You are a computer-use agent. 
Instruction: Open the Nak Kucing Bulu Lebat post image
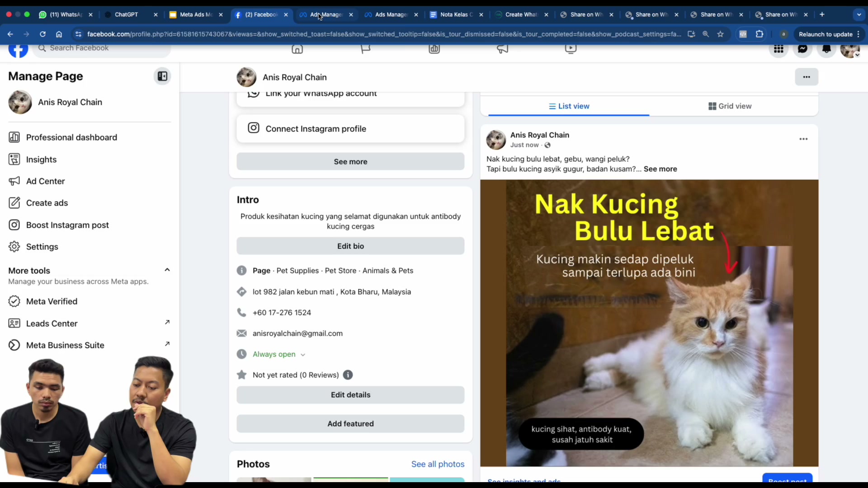(649, 323)
